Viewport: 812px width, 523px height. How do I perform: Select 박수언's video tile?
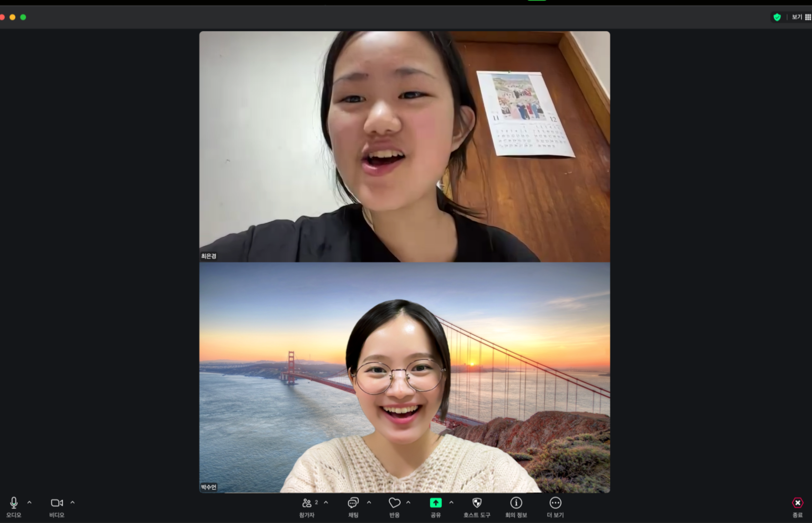(x=405, y=377)
